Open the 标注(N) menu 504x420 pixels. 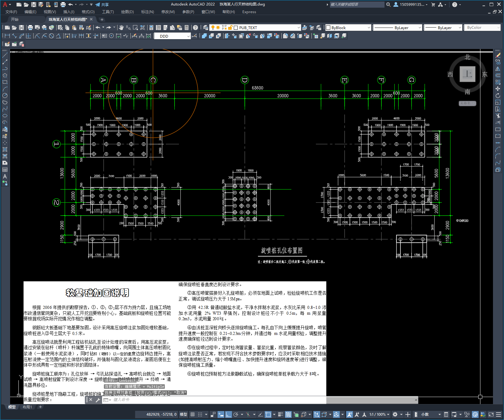pyautogui.click(x=147, y=12)
